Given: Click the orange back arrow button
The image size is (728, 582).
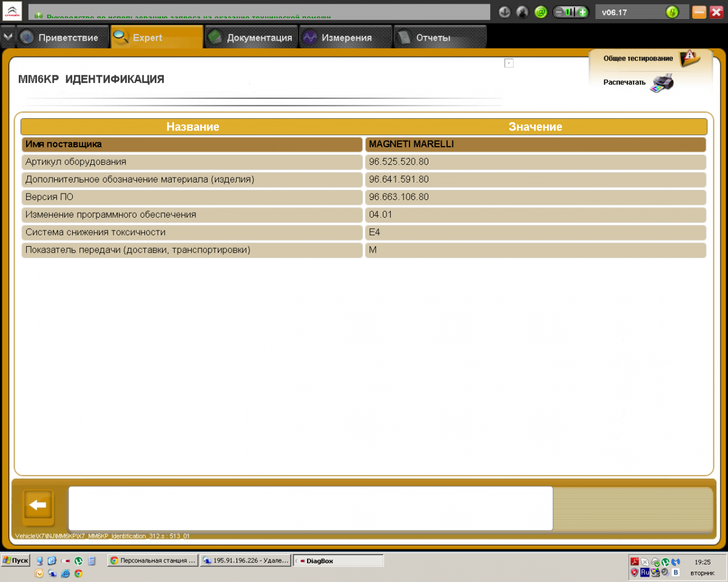Looking at the screenshot, I should click(x=38, y=506).
